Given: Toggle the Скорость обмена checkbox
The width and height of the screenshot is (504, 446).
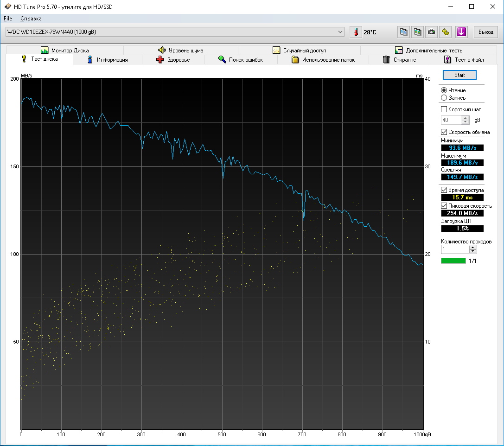Looking at the screenshot, I should point(444,132).
